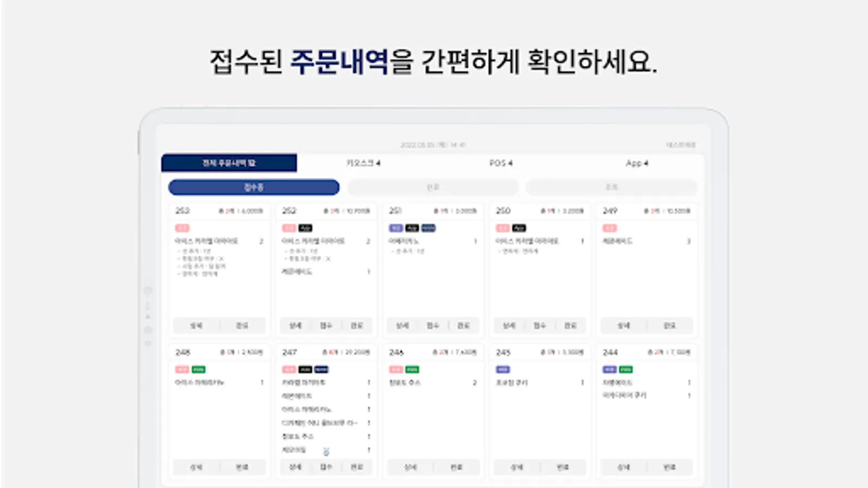Mark order 244 as 완료
The image size is (868, 488).
[x=669, y=467]
